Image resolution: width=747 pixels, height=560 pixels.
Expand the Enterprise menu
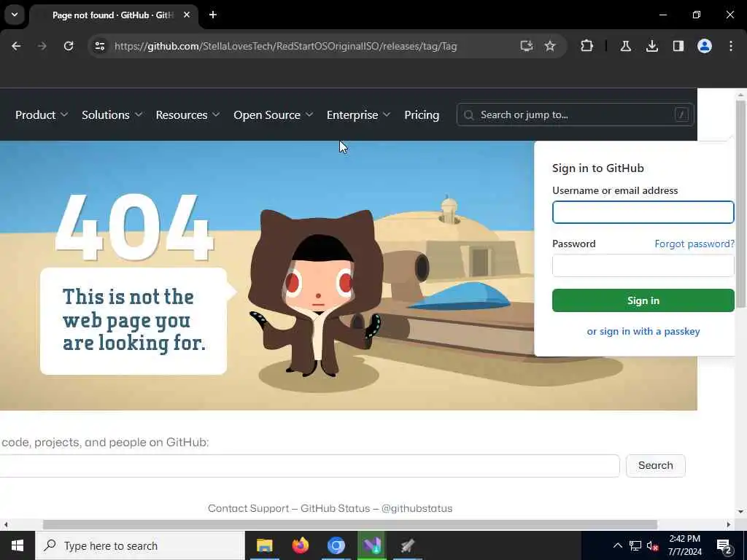click(x=359, y=114)
